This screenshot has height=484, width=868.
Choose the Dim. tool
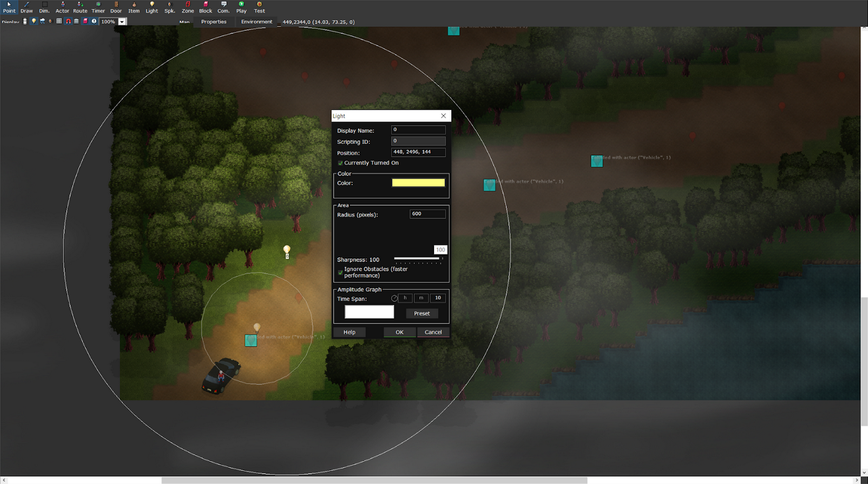click(x=45, y=7)
